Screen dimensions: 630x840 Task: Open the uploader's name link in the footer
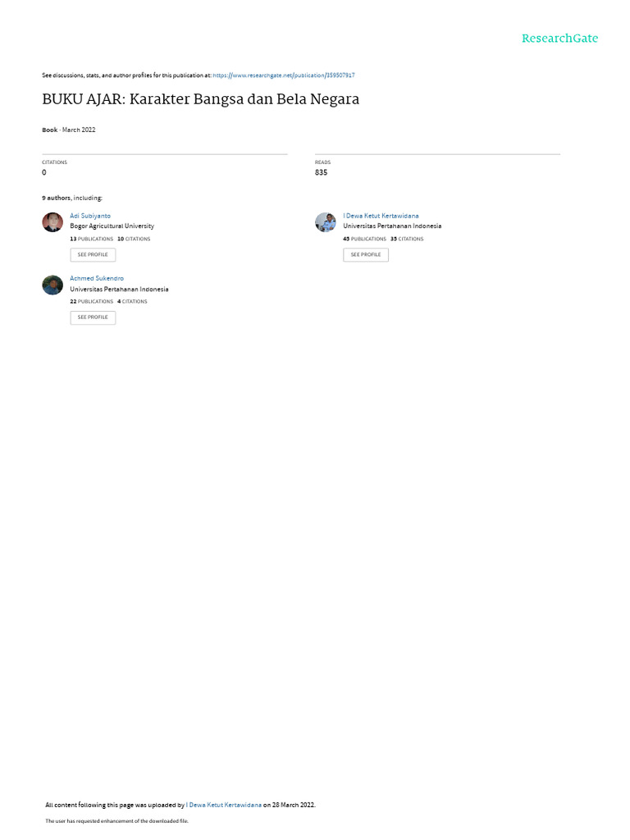coord(223,806)
